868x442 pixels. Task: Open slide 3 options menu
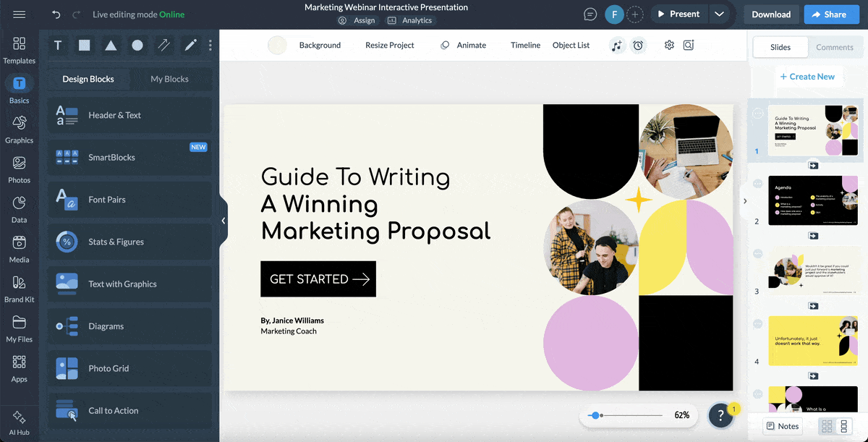(758, 253)
